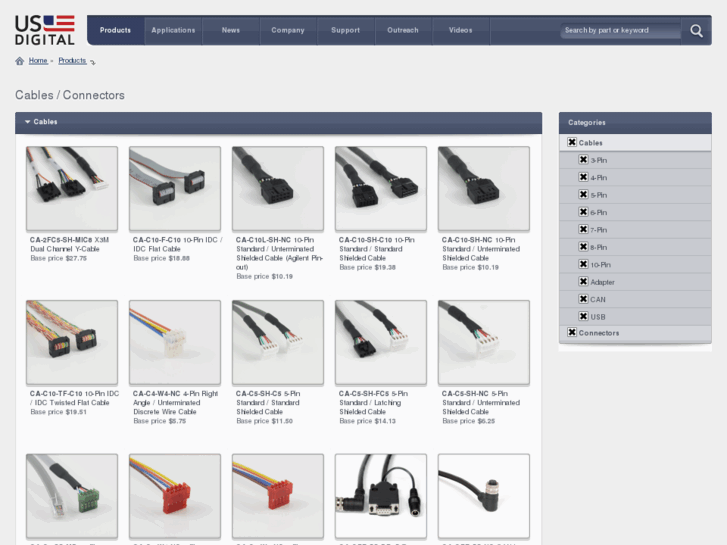Open CA-C10-TF-C10 twisted flat cable image

[x=72, y=342]
